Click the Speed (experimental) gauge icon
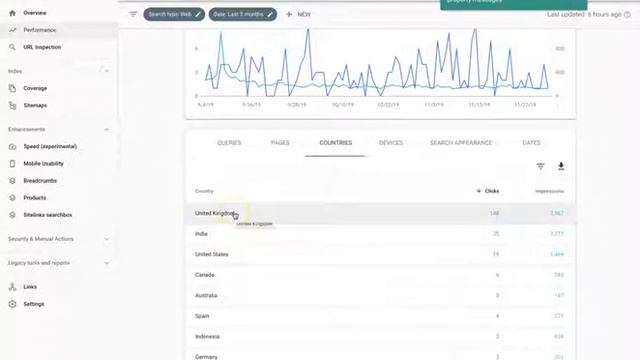640x360 pixels. (12, 147)
